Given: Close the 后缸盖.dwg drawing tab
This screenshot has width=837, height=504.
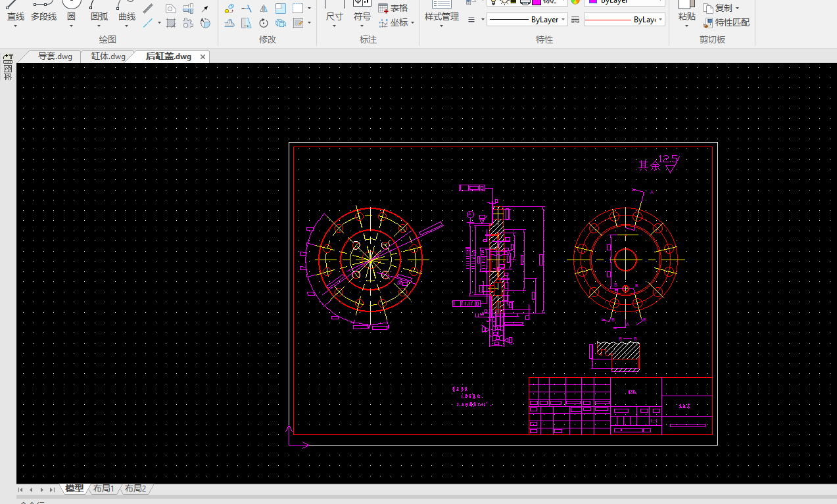Looking at the screenshot, I should [x=203, y=57].
